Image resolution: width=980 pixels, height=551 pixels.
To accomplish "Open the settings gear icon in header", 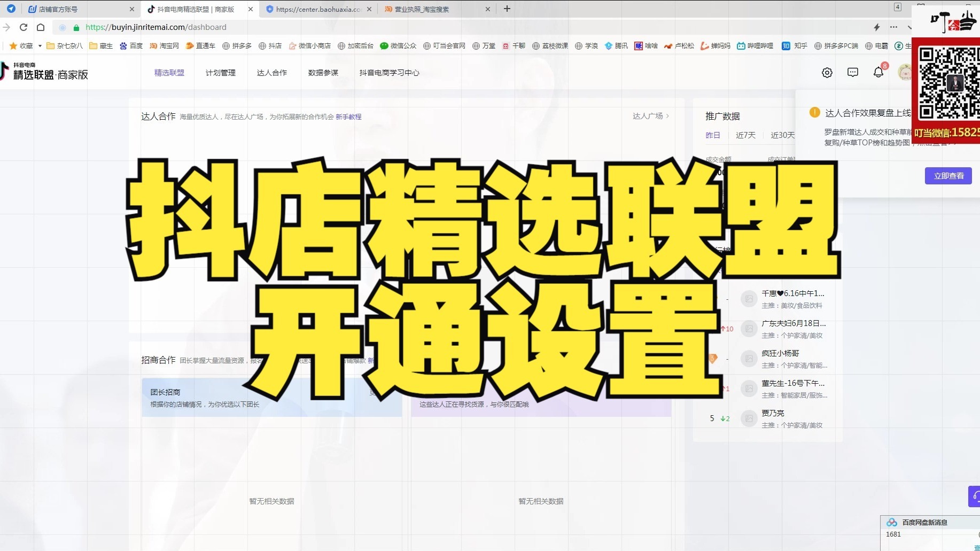I will coord(827,73).
